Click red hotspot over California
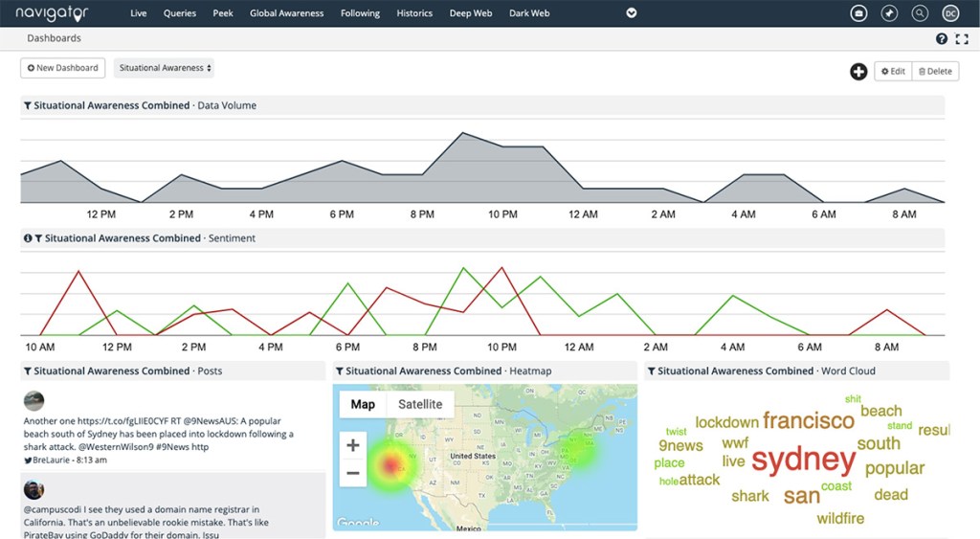 coord(391,465)
